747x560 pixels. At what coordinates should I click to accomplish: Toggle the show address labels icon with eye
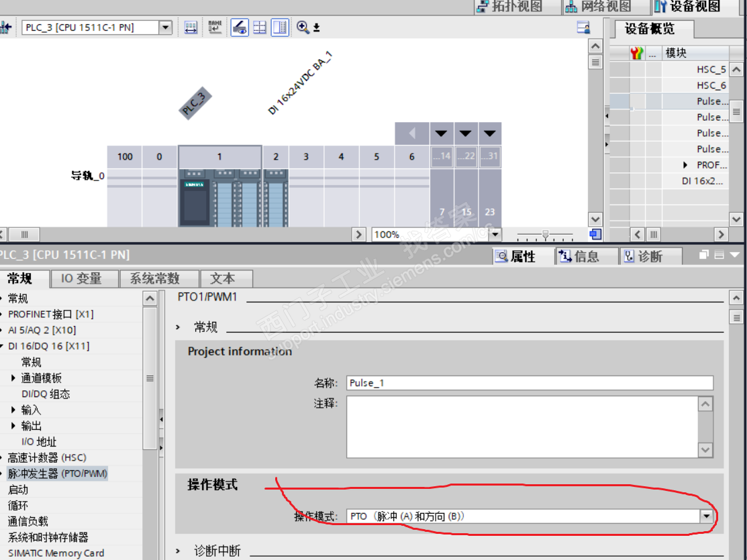point(239,27)
